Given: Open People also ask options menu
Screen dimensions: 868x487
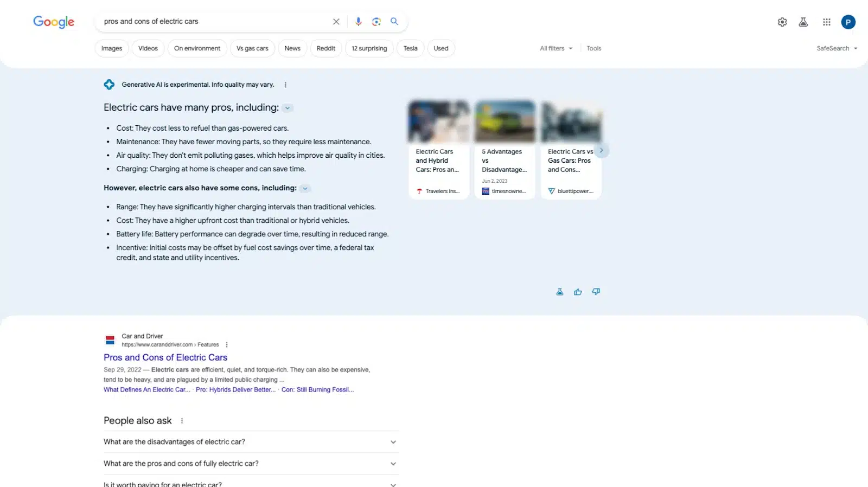Looking at the screenshot, I should tap(182, 421).
